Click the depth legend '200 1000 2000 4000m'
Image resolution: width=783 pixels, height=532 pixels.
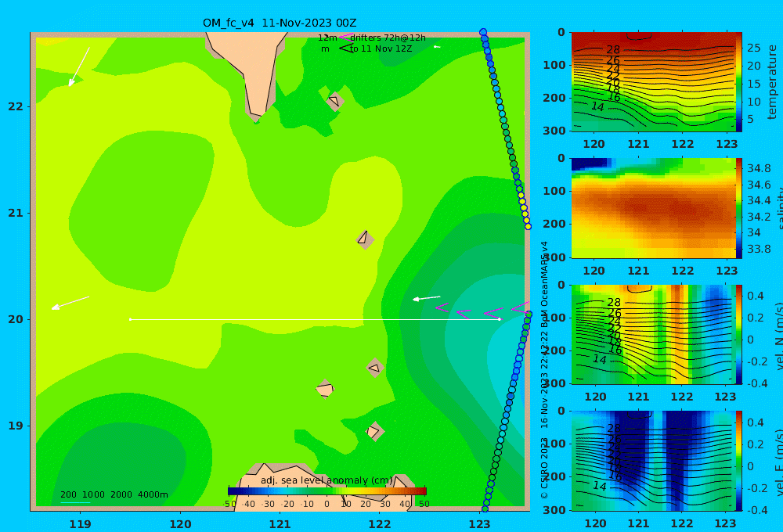coord(114,494)
